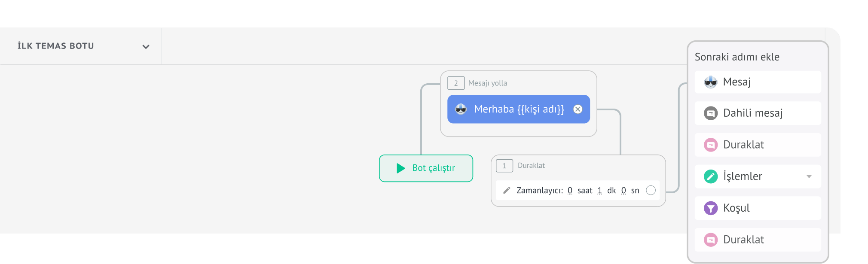The width and height of the screenshot is (868, 264).
Task: Remove the Merhaba message with X icon
Action: (x=578, y=109)
